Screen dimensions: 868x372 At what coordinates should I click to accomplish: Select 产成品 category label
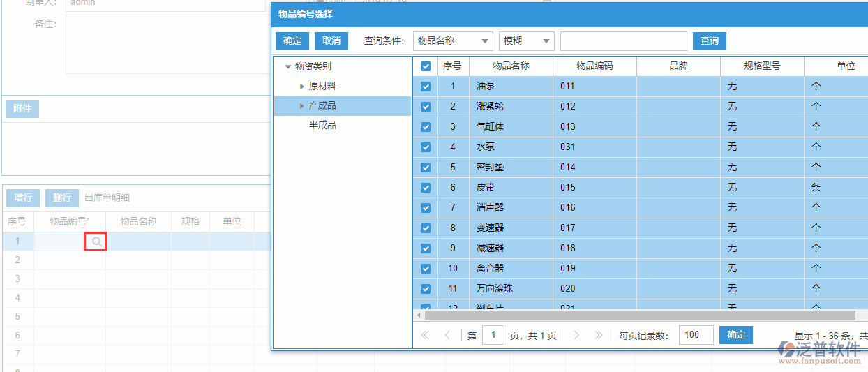tap(322, 106)
